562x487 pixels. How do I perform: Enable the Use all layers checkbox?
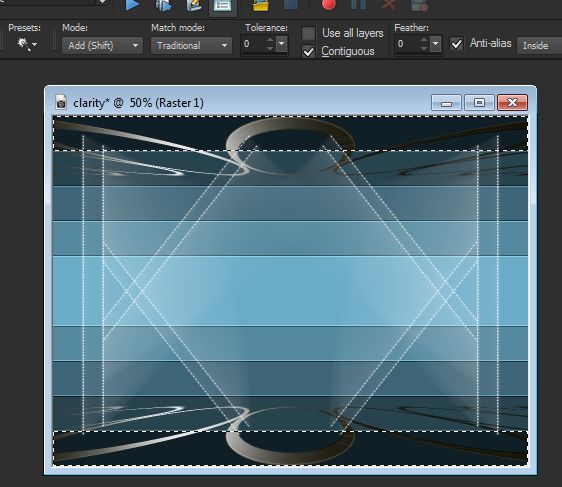coord(308,33)
